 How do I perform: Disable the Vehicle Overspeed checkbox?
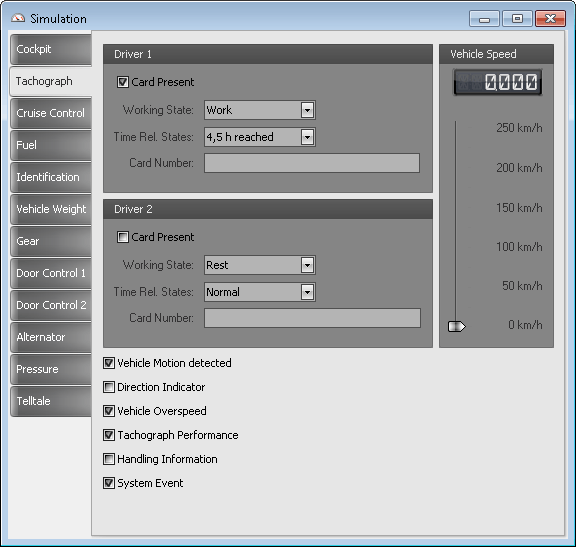(109, 411)
